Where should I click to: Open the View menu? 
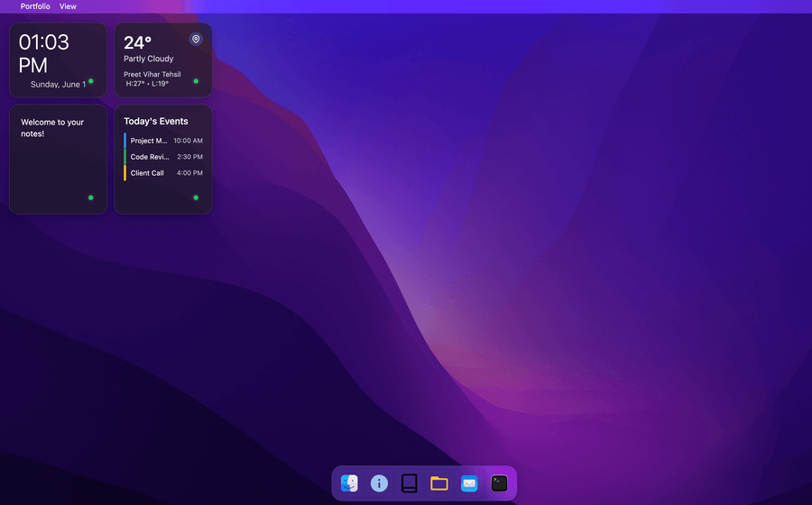tap(68, 6)
